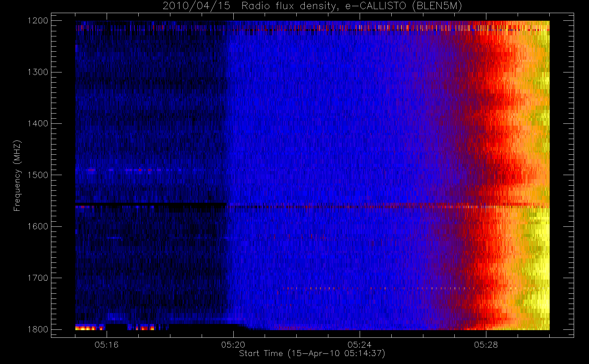Select the 1600 frequency tick label
The width and height of the screenshot is (589, 364).
point(38,226)
